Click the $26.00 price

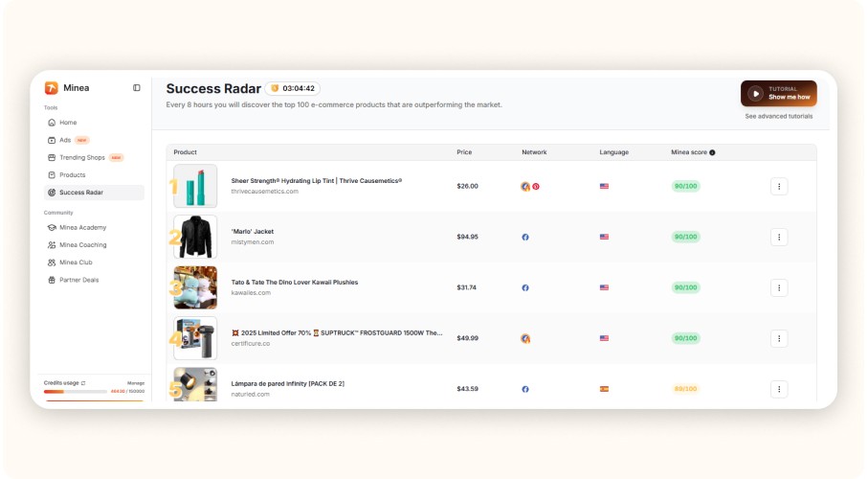[x=467, y=186]
